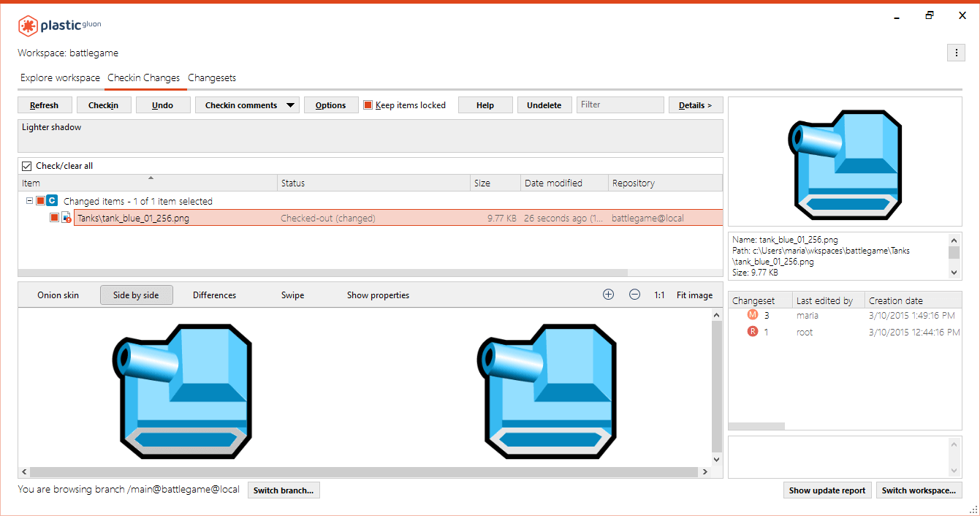This screenshot has height=516, width=980.
Task: Click the tank_blue_01_256.png file icon
Action: (67, 218)
